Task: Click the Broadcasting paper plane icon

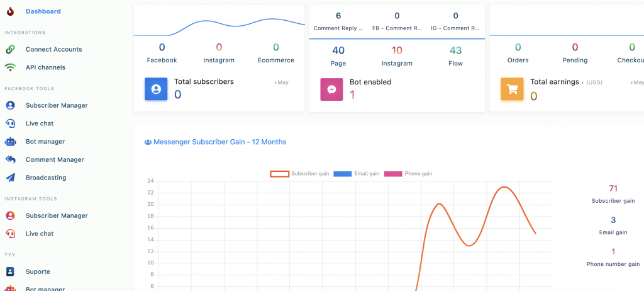Action: 10,178
